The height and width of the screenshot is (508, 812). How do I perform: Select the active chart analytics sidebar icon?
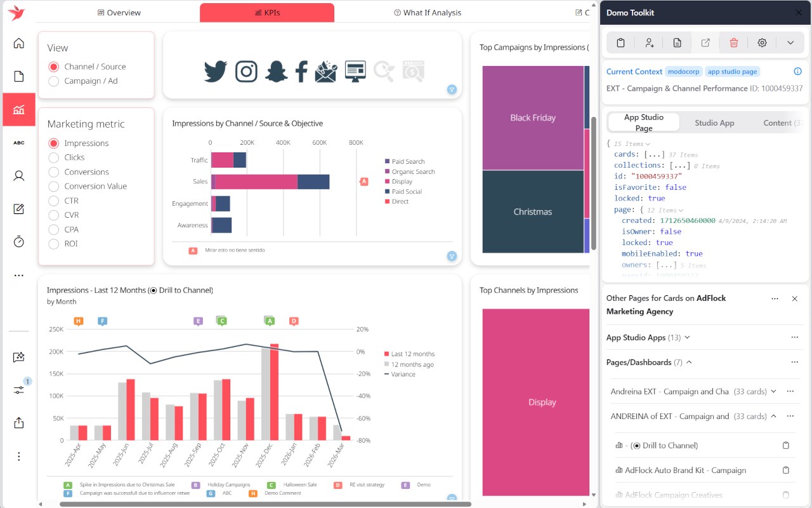[19, 109]
